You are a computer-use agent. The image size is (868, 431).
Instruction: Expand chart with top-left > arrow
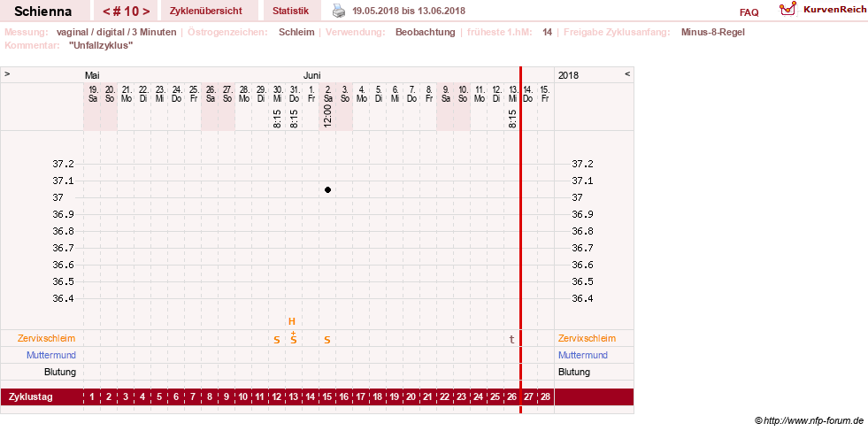[8, 73]
